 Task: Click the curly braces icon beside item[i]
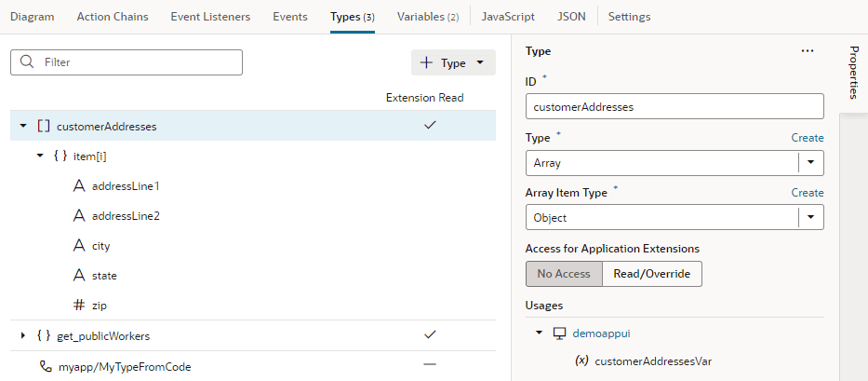coord(60,156)
